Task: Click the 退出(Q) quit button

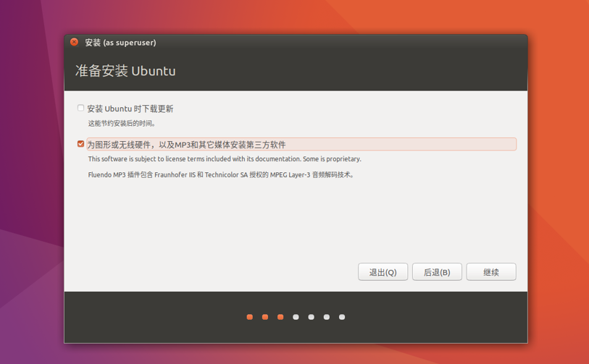Action: [383, 272]
